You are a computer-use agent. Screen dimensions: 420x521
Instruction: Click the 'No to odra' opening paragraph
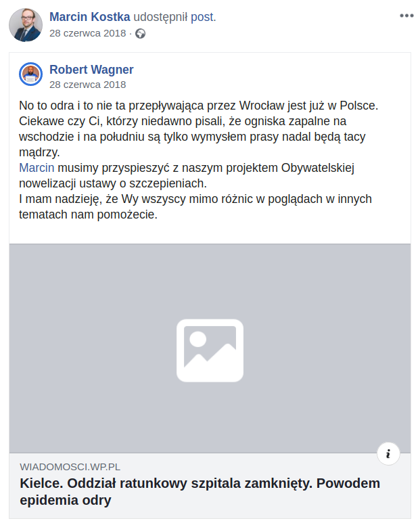[x=199, y=106]
